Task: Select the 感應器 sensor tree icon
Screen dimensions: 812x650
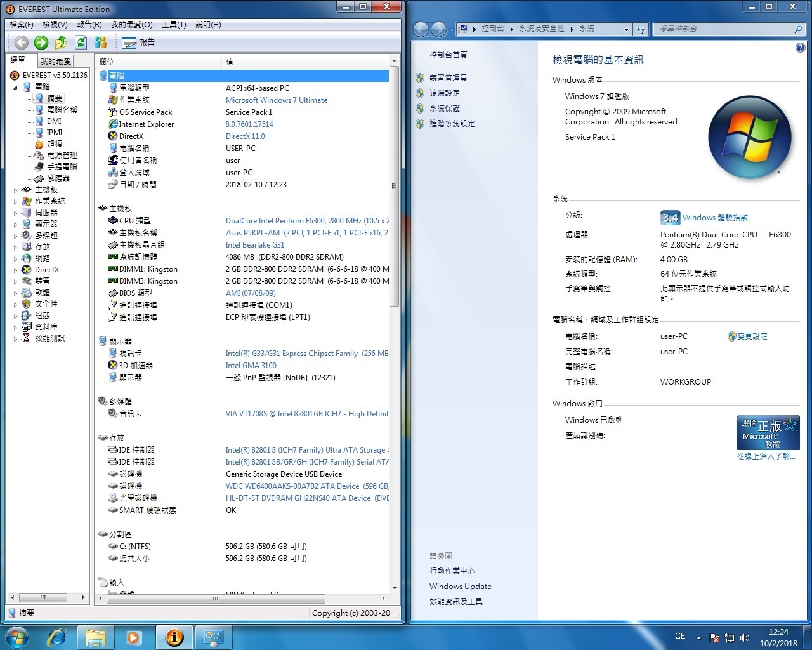Action: (39, 178)
